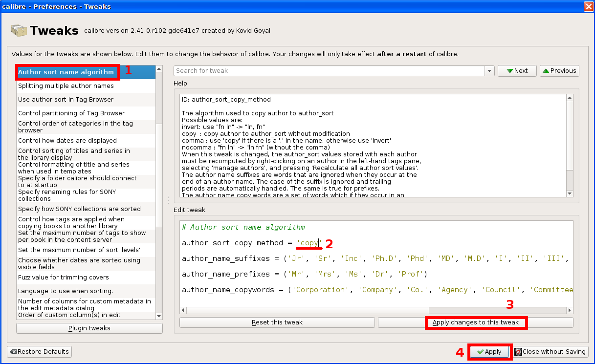The height and width of the screenshot is (364, 595).
Task: Open the Search for tweak dropdown arrow
Action: [x=490, y=71]
